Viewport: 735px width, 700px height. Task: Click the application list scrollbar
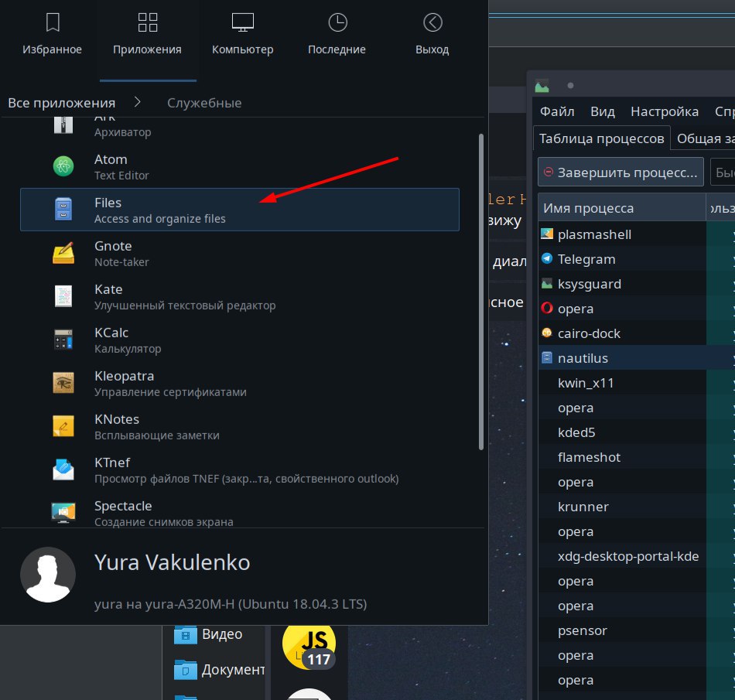point(481,292)
